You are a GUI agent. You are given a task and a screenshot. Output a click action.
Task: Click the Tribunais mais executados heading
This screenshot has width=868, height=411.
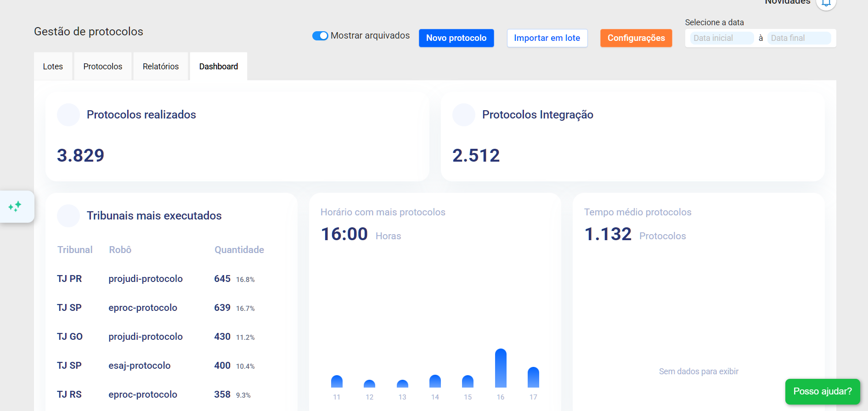click(154, 215)
